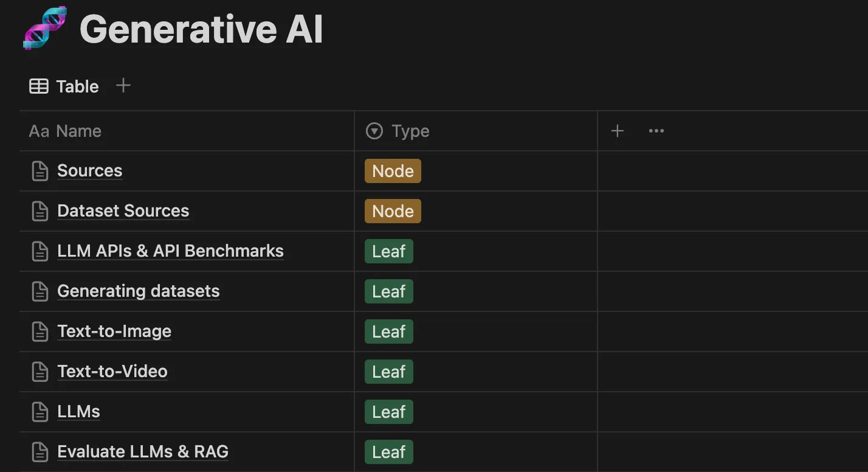Click the page icon next to Sources
Image resolution: width=868 pixels, height=472 pixels.
coord(40,171)
